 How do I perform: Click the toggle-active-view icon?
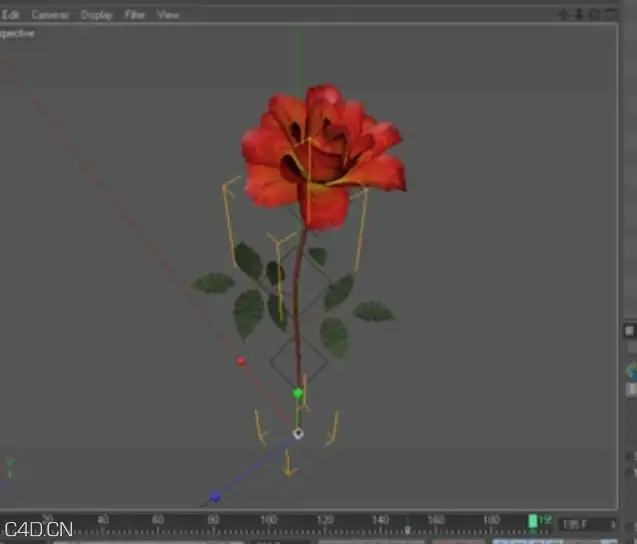pos(610,15)
